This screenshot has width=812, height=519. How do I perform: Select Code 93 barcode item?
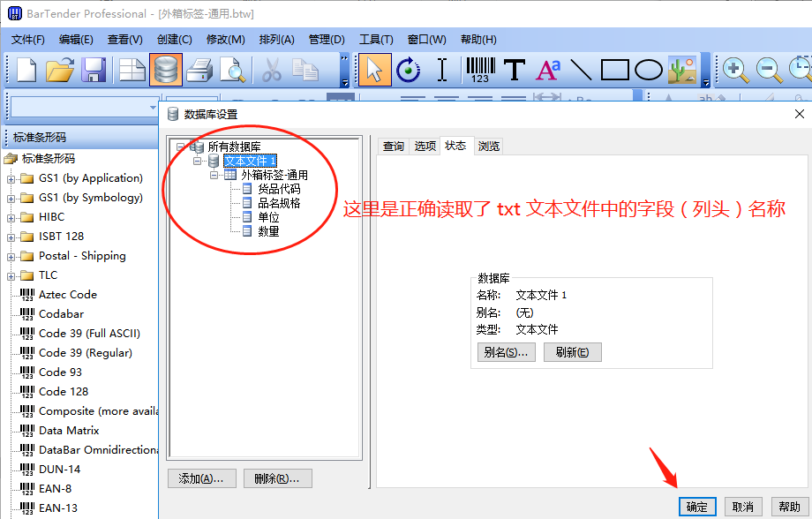[x=60, y=372]
